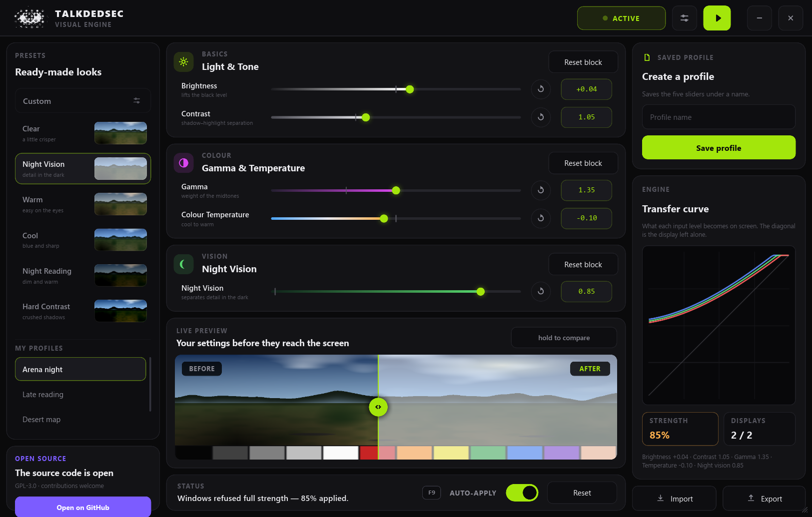Click the half-circle Gamma & Temperature icon
Image resolution: width=812 pixels, height=517 pixels.
click(x=183, y=163)
